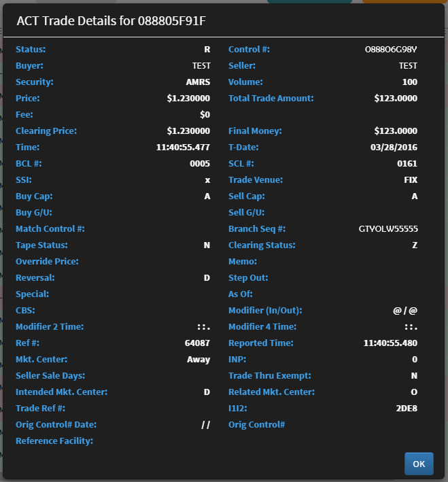This screenshot has height=482, width=448.
Task: Select the Ref # value 64087
Action: click(x=197, y=343)
